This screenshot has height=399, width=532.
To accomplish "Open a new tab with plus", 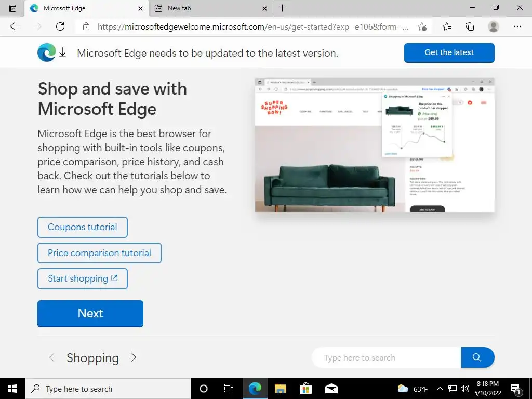I will click(282, 8).
